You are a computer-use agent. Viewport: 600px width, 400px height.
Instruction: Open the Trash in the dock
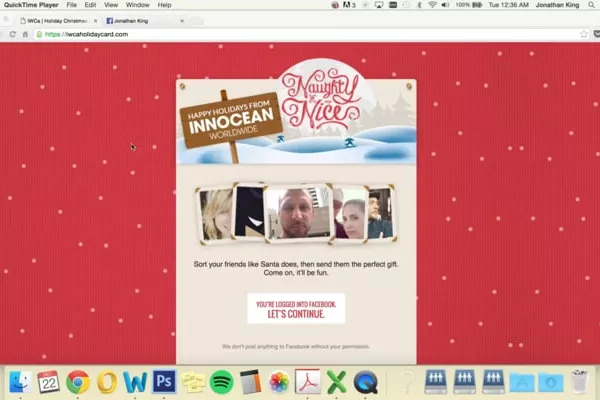(580, 381)
